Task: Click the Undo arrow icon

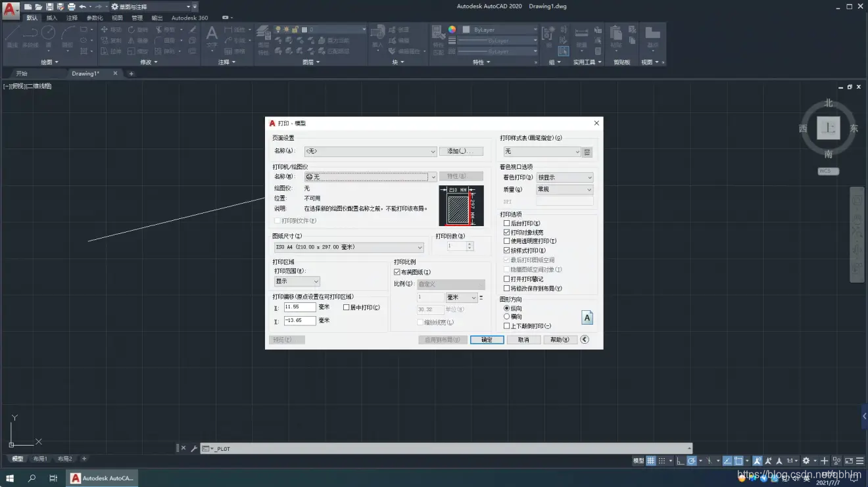Action: tap(82, 7)
